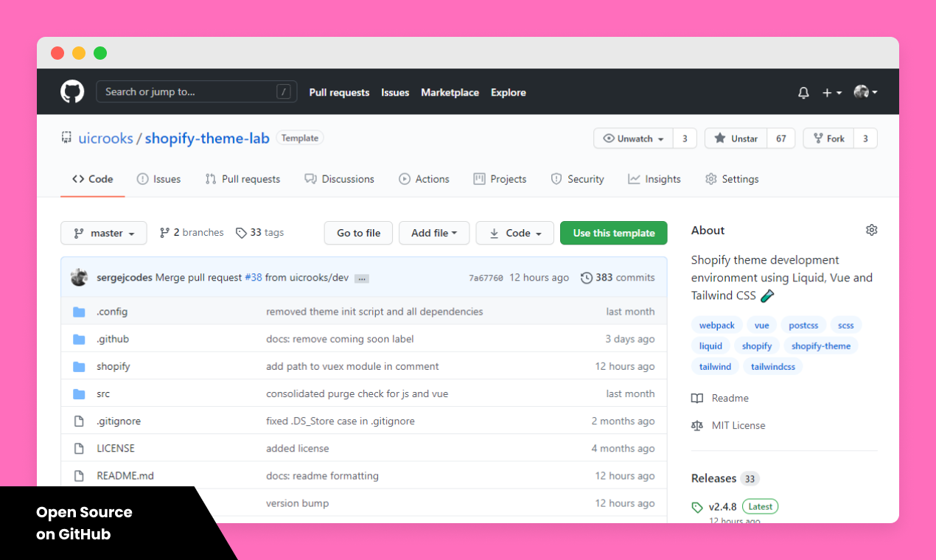Click the Search or jump to field
The height and width of the screenshot is (560, 936).
point(192,91)
